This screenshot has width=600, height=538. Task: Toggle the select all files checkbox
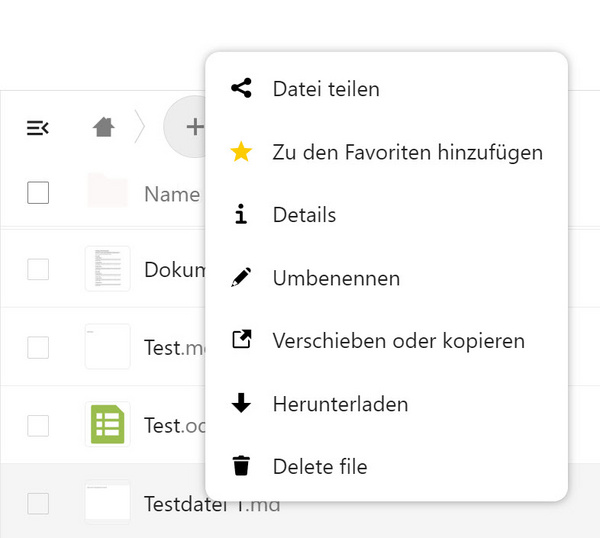tap(38, 193)
